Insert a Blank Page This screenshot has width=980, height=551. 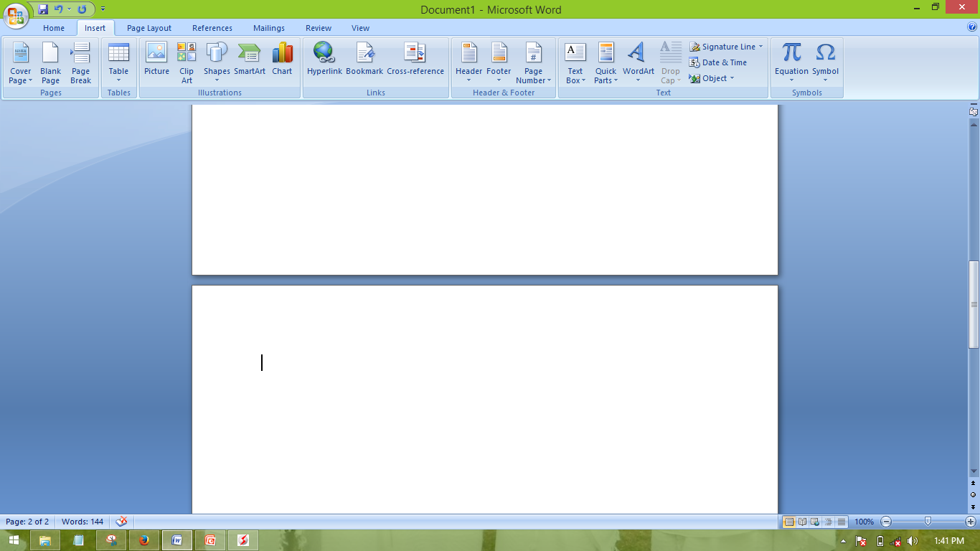(x=51, y=63)
